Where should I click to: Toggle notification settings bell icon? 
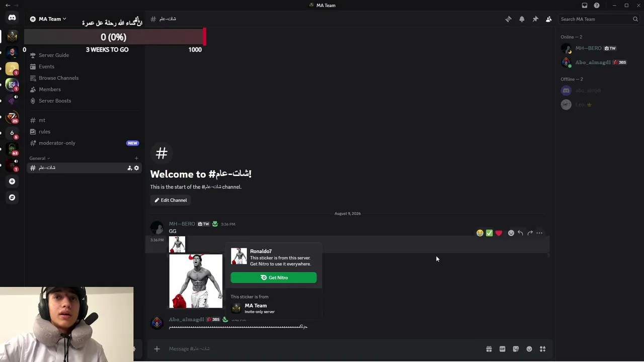point(522,19)
